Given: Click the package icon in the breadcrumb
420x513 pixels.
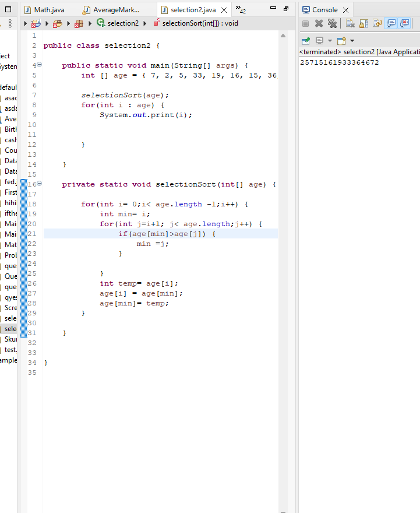Looking at the screenshot, I should [79, 23].
